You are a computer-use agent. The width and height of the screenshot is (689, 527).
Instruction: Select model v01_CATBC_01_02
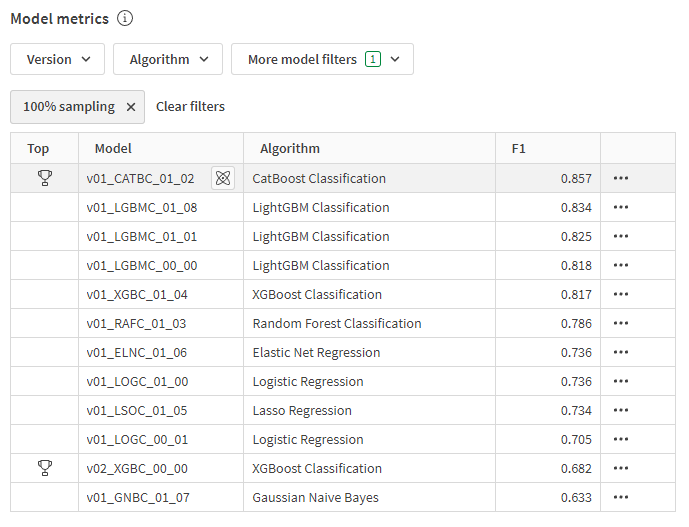(x=140, y=178)
